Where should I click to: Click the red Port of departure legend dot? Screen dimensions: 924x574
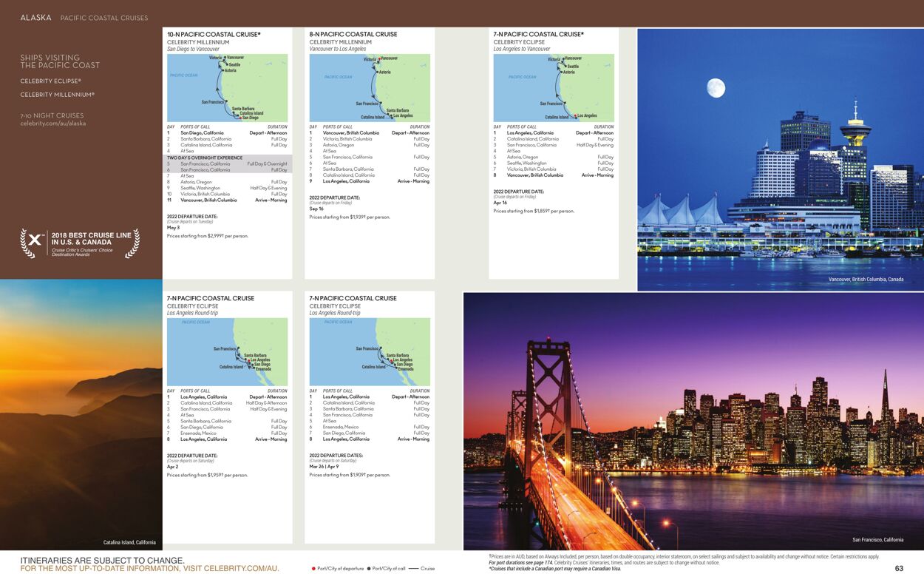pyautogui.click(x=313, y=569)
